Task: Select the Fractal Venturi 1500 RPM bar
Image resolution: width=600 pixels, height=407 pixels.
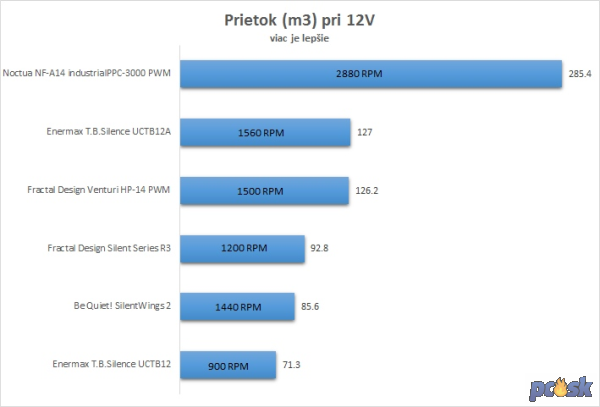Action: [264, 190]
